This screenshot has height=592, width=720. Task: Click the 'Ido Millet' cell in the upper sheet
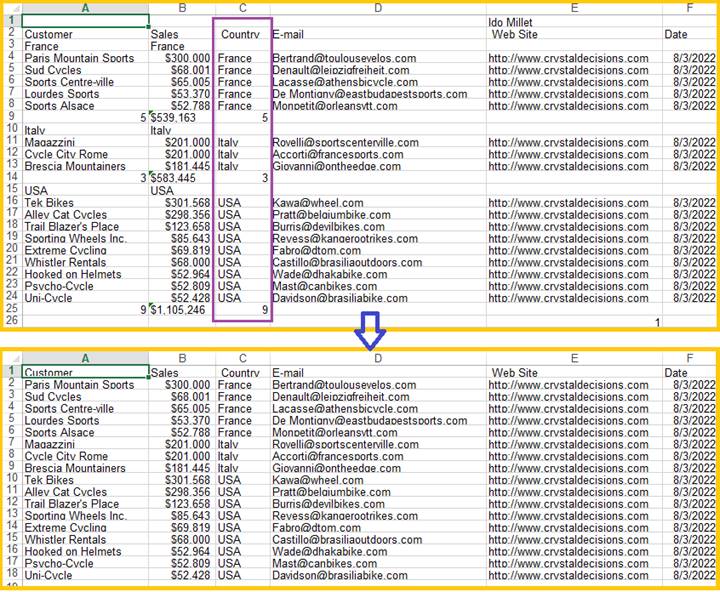[x=510, y=22]
